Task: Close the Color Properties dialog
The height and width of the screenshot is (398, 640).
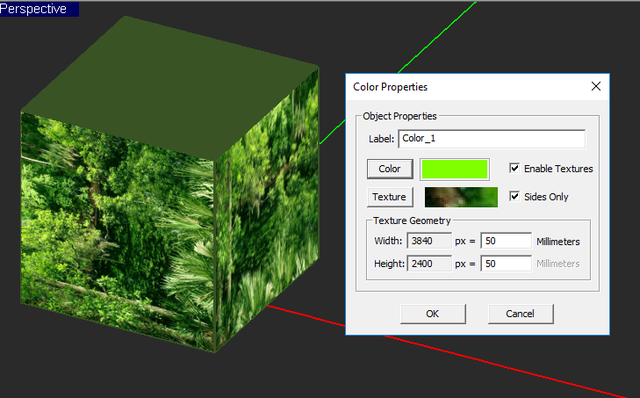Action: click(x=596, y=86)
